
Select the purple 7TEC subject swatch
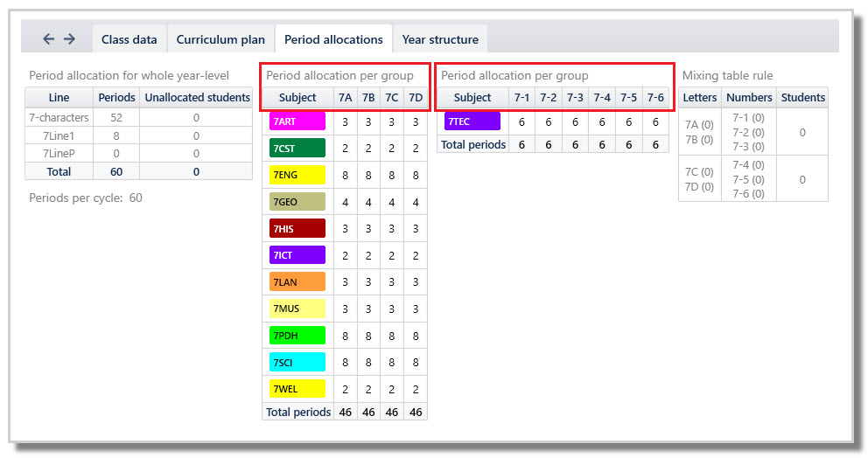pos(472,121)
